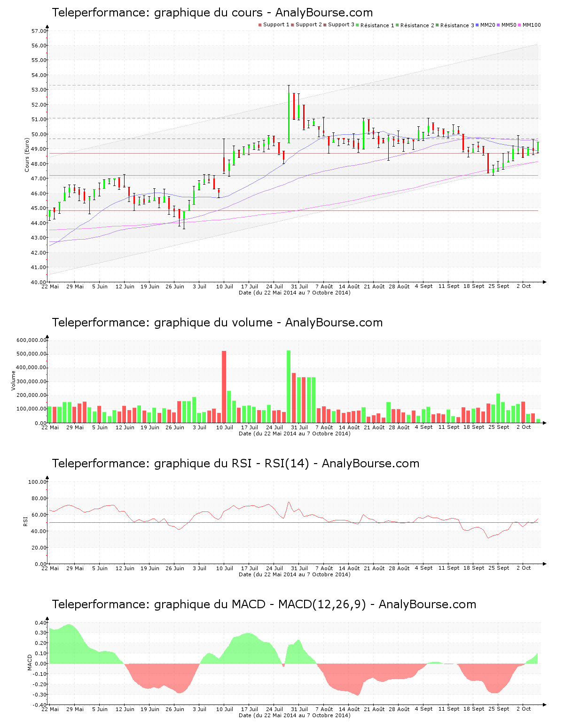Screen dimensions: 564x728
Task: Click the 57.00 value on price axis
Action: click(39, 31)
